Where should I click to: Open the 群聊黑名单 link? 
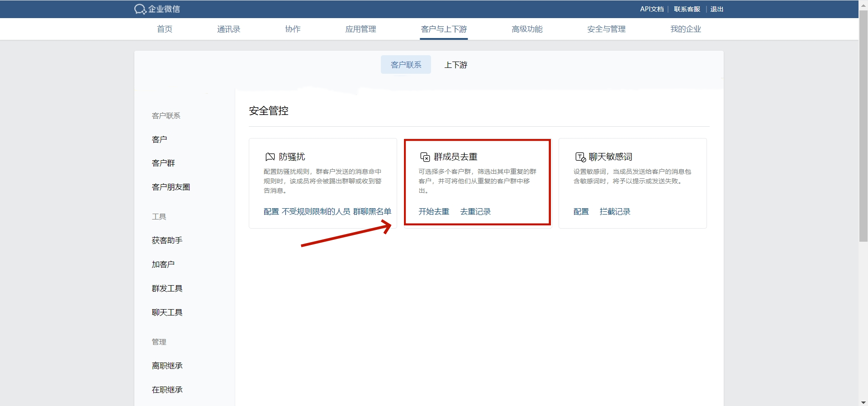pos(372,211)
